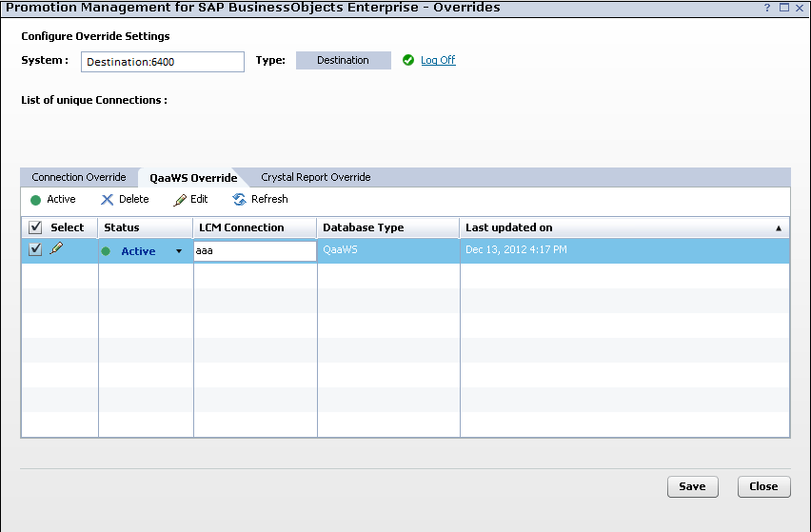Image resolution: width=811 pixels, height=532 pixels.
Task: Switch to Connection Override tab
Action: point(79,177)
